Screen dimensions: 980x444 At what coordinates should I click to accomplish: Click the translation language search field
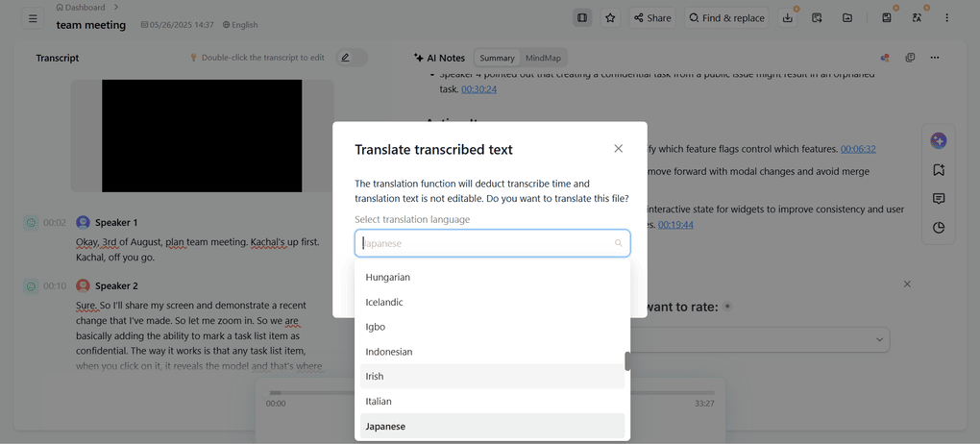tap(493, 243)
